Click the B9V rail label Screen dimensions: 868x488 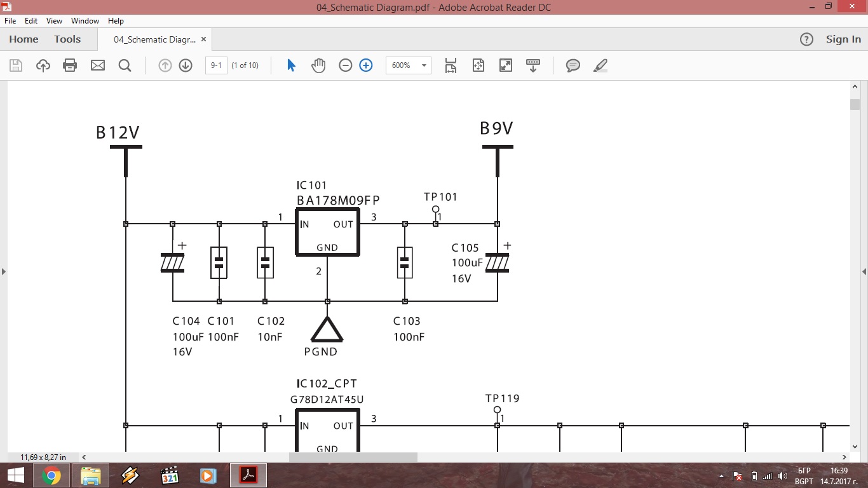coord(496,128)
